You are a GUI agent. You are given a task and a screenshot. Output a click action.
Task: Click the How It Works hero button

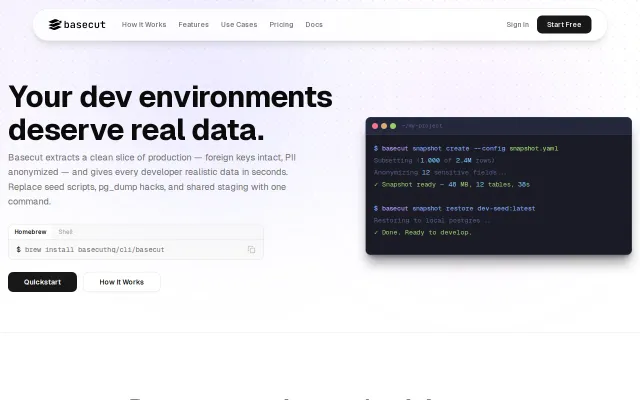click(122, 282)
